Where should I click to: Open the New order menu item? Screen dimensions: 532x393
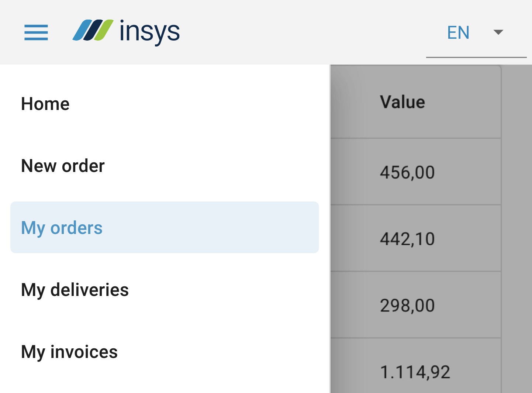(x=63, y=166)
